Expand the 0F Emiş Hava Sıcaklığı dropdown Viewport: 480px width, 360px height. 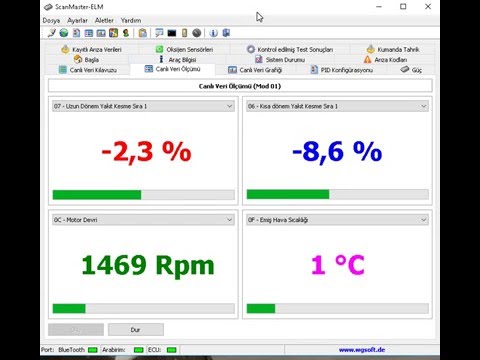click(x=337, y=220)
